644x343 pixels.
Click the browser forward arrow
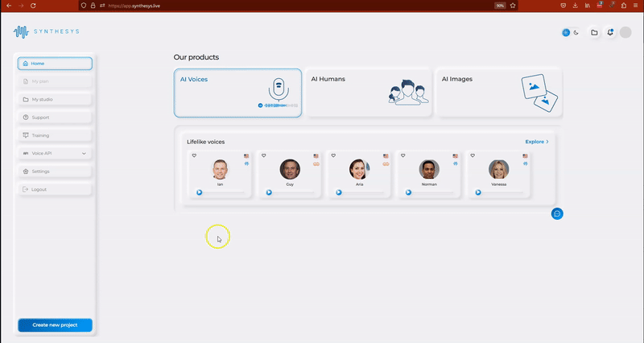[x=21, y=6]
